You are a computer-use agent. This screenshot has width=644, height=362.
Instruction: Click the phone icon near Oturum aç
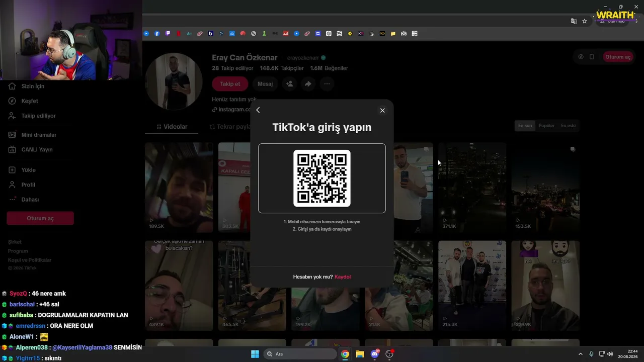(x=592, y=57)
